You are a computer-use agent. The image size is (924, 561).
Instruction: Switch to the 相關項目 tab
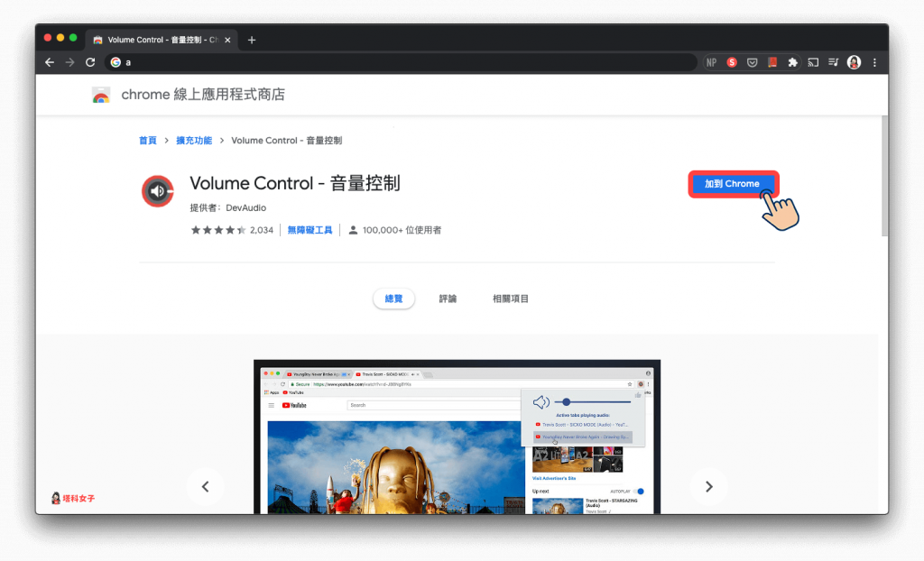click(511, 299)
